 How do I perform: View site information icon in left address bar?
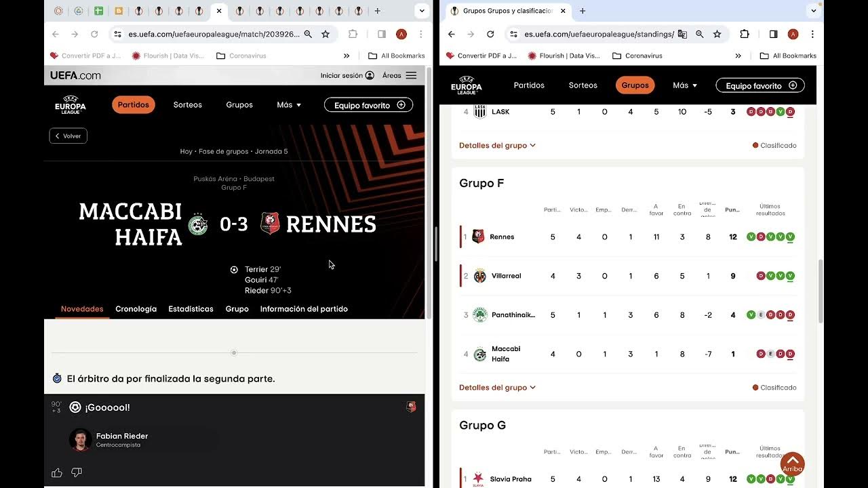[117, 34]
